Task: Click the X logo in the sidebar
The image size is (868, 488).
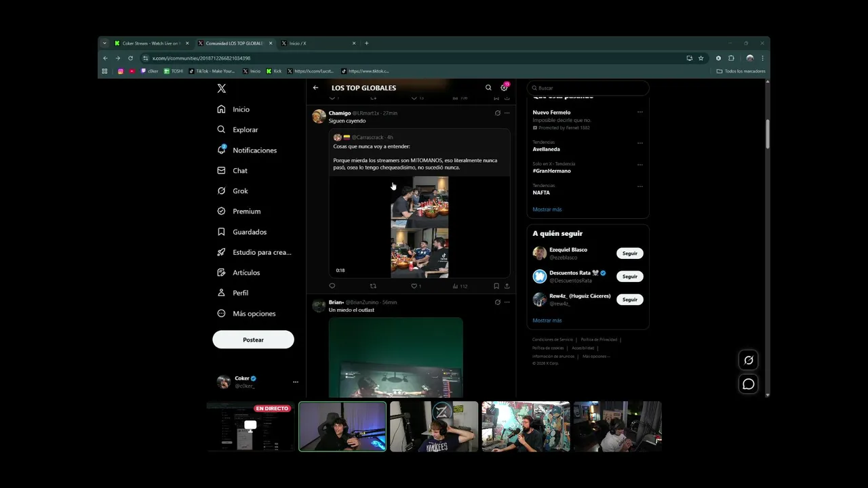Action: click(221, 89)
